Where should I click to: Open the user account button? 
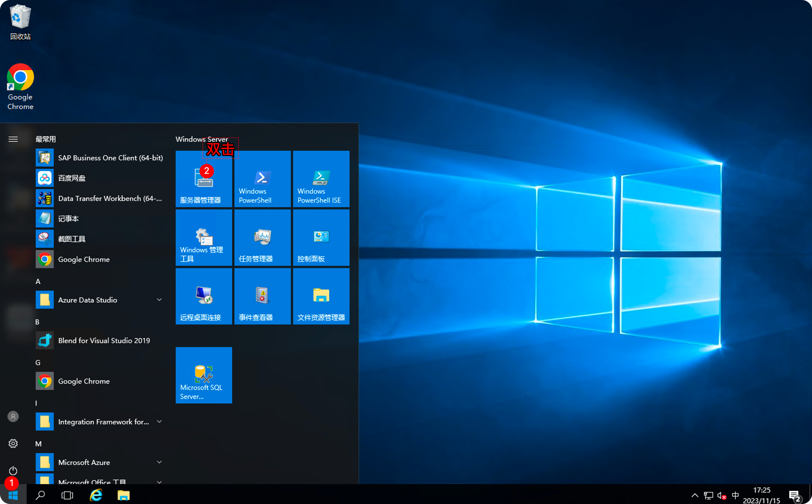[x=13, y=416]
